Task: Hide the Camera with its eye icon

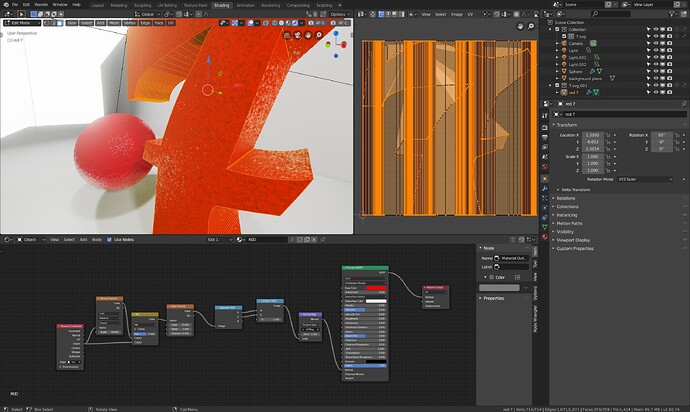Action: 656,44
